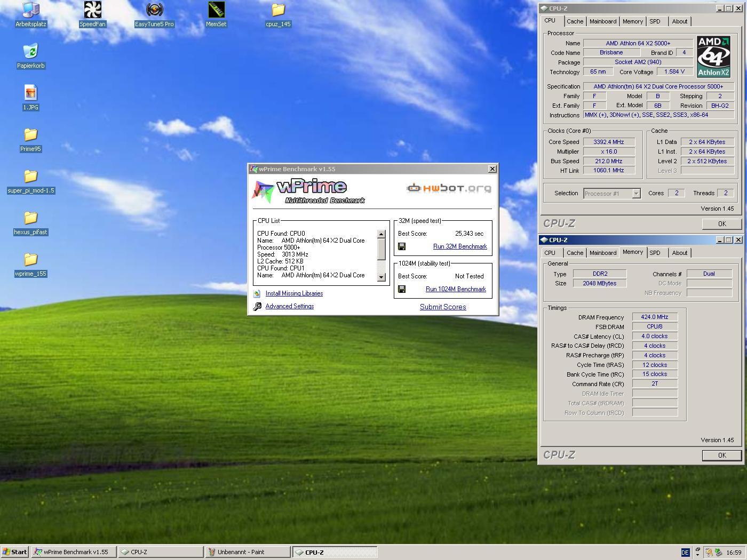Click the CAS# Latency 4.0 clocks value

point(655,336)
